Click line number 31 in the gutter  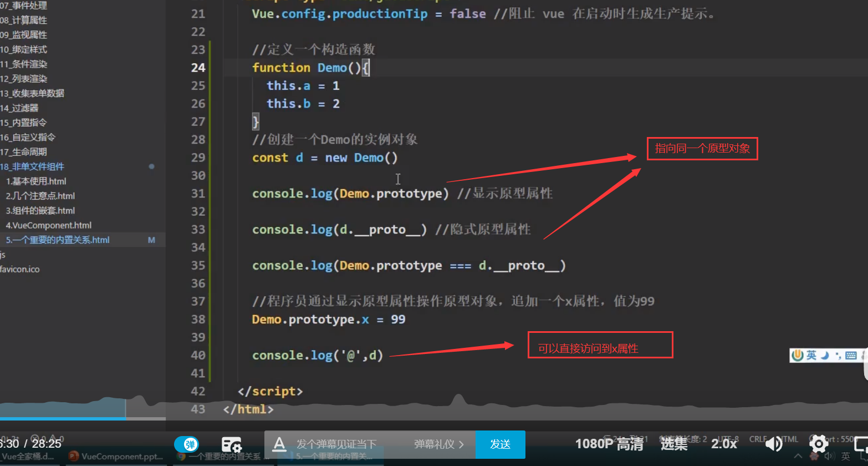pos(198,194)
